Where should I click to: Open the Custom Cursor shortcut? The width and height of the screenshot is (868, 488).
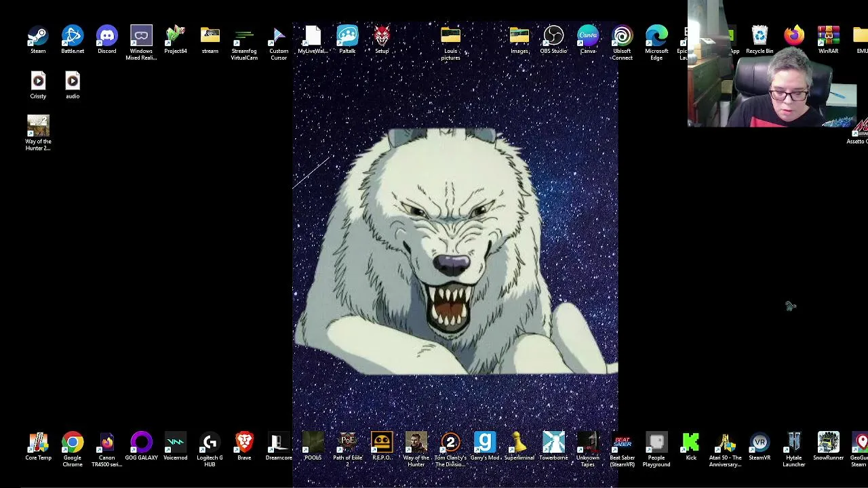[279, 36]
